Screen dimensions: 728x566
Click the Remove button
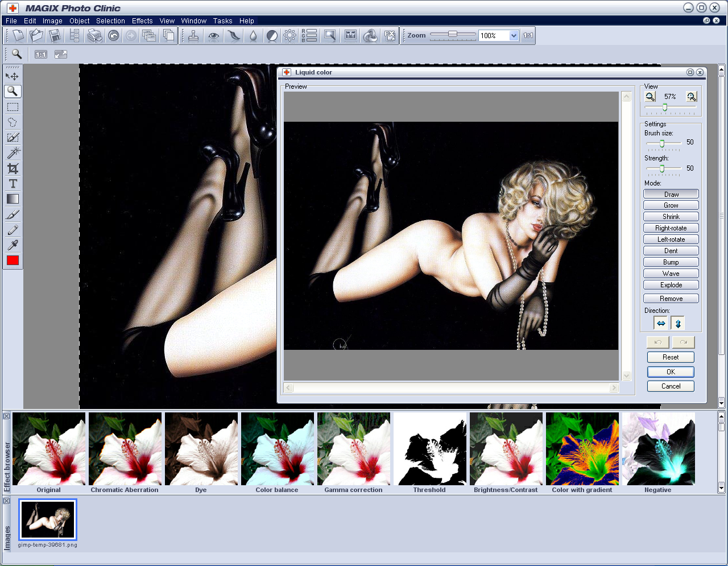pyautogui.click(x=671, y=299)
